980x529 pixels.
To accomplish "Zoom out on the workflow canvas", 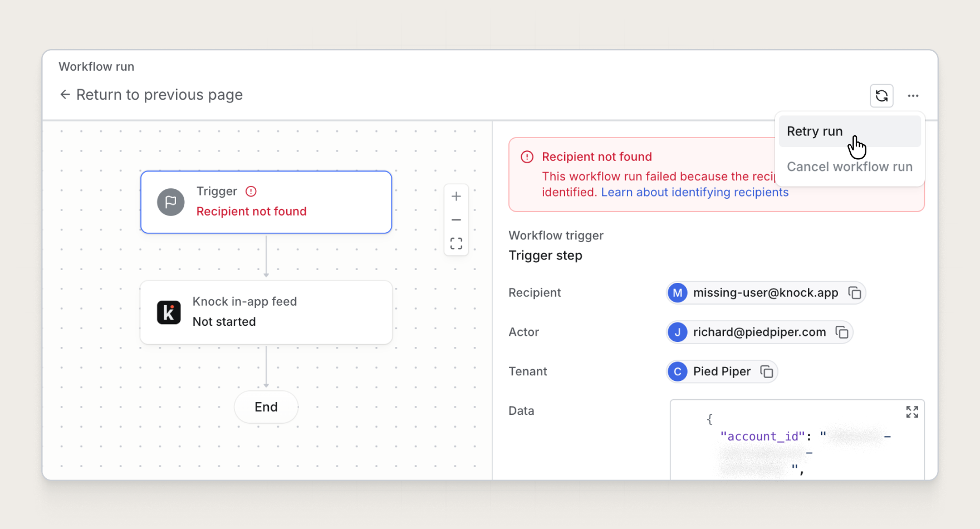I will [456, 220].
